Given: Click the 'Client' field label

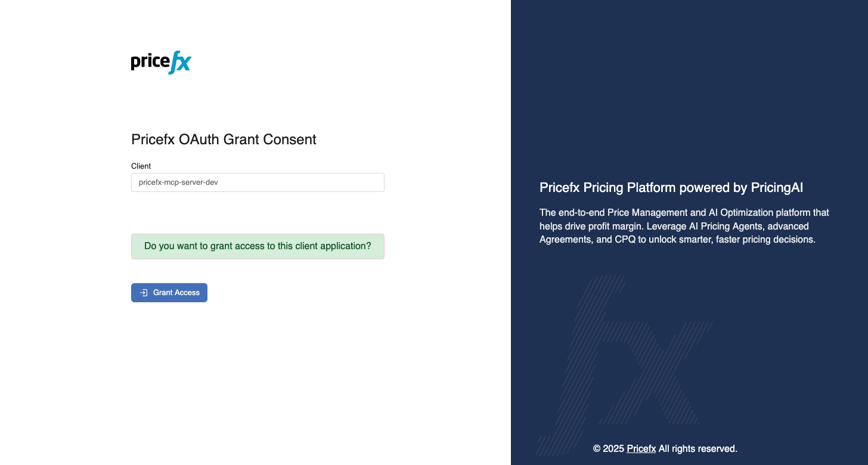Looking at the screenshot, I should (x=141, y=166).
